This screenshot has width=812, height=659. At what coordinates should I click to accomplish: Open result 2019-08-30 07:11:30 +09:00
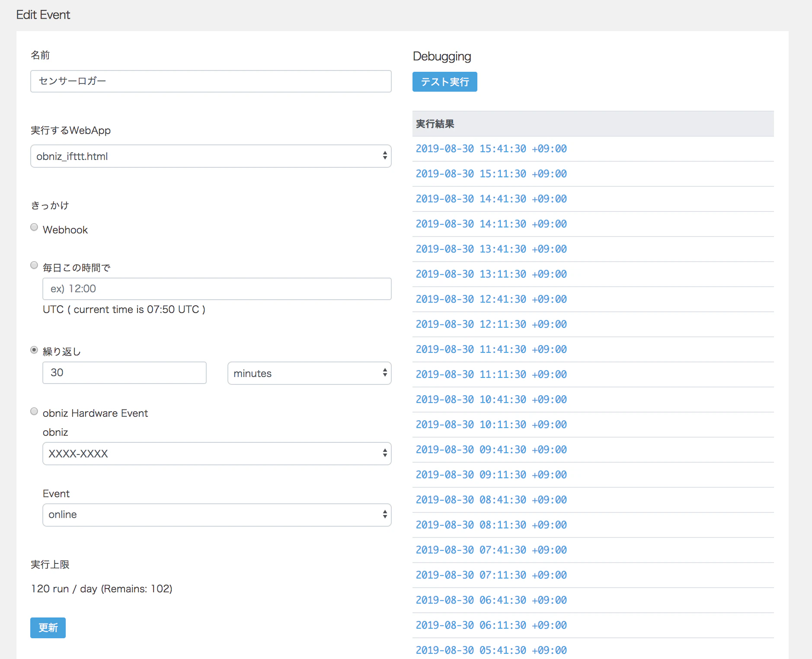click(x=491, y=575)
